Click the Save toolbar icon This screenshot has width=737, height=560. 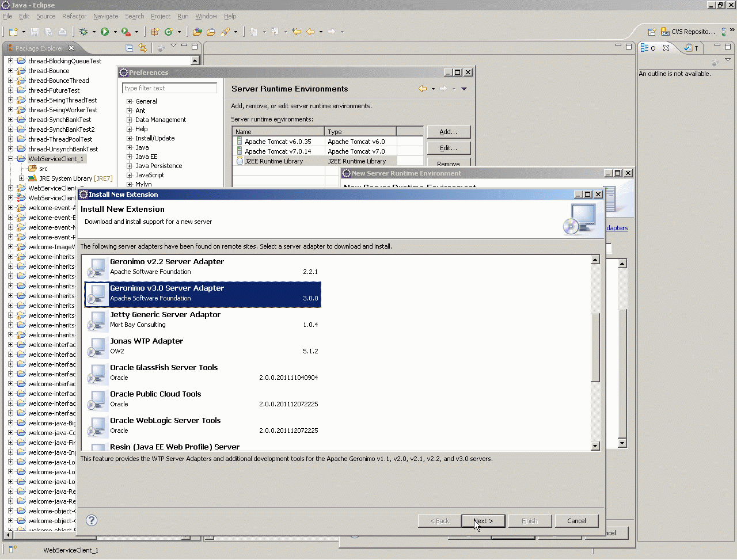(x=35, y=32)
